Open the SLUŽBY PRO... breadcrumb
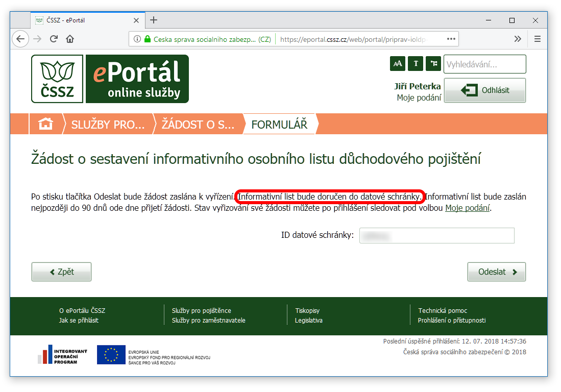The image size is (561, 392). point(108,125)
